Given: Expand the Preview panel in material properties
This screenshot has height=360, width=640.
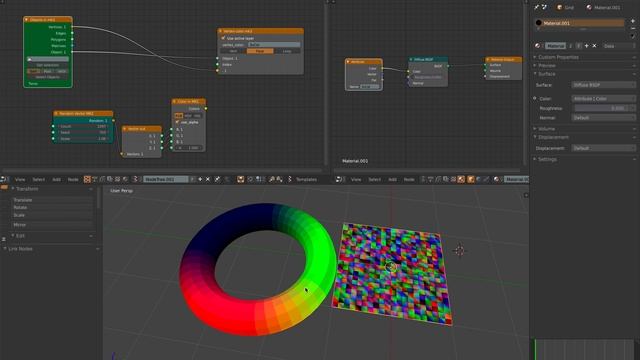Looking at the screenshot, I should (547, 66).
